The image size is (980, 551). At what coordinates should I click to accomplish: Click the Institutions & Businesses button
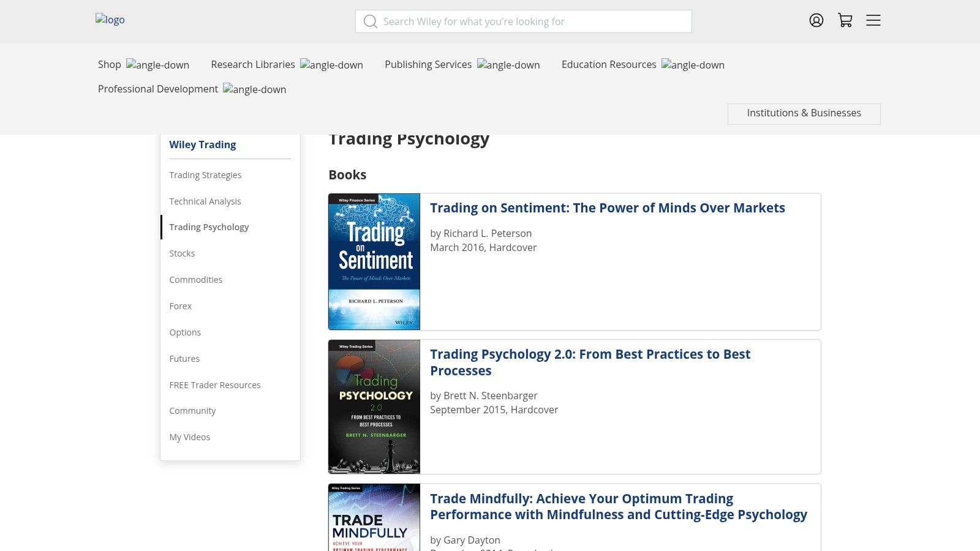click(804, 113)
